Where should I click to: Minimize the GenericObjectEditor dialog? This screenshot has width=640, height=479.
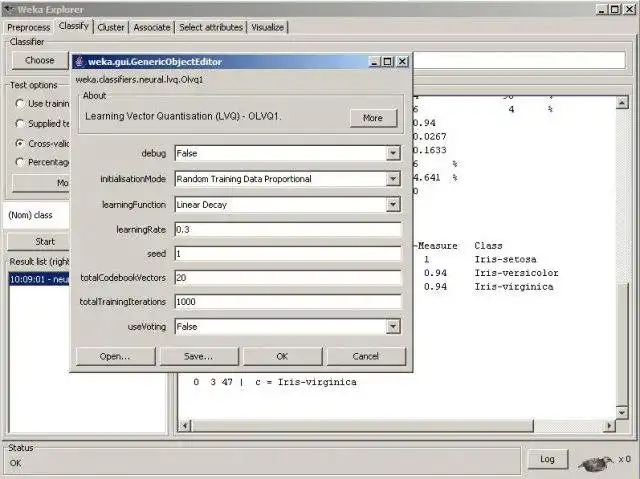tap(374, 62)
